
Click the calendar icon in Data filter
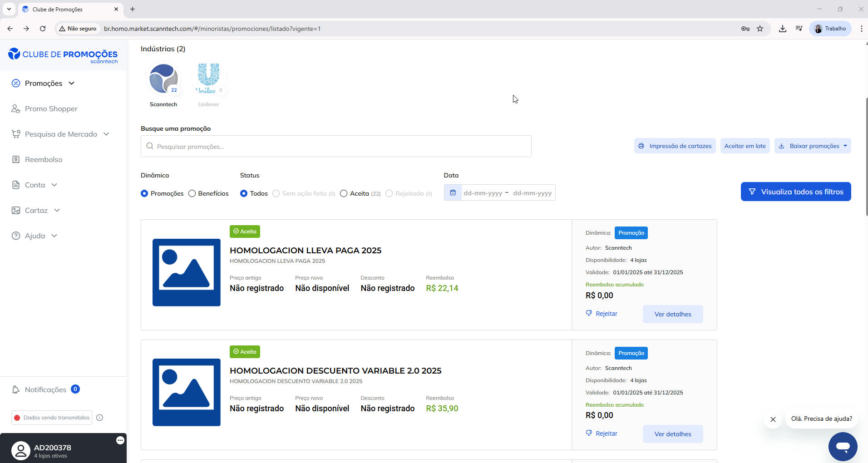453,193
